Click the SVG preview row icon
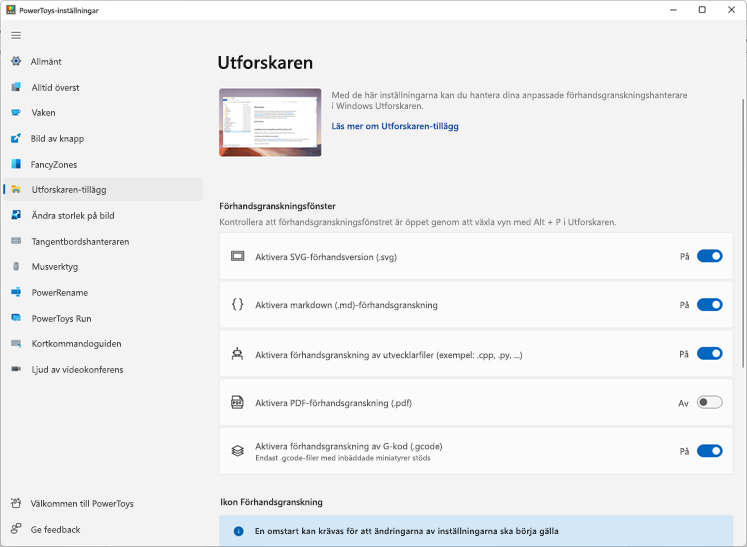Screen dimensions: 747x547 pos(237,256)
